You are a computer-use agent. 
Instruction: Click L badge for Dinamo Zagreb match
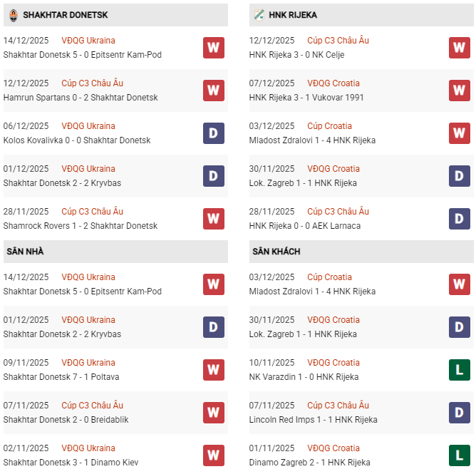point(460,455)
